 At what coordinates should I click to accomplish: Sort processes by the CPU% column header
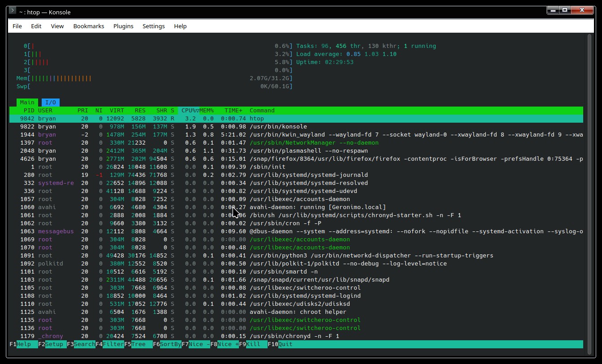click(x=189, y=111)
